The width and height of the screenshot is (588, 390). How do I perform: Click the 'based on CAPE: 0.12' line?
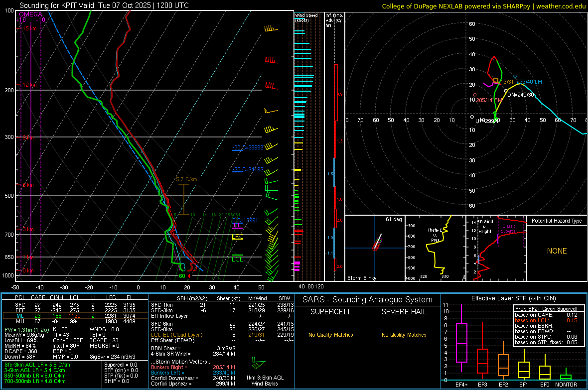tap(546, 315)
